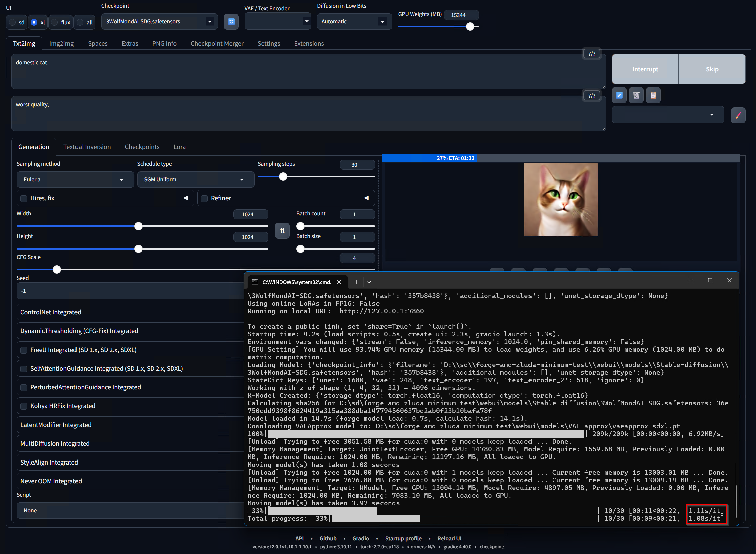Open the Github footer link

pos(328,538)
